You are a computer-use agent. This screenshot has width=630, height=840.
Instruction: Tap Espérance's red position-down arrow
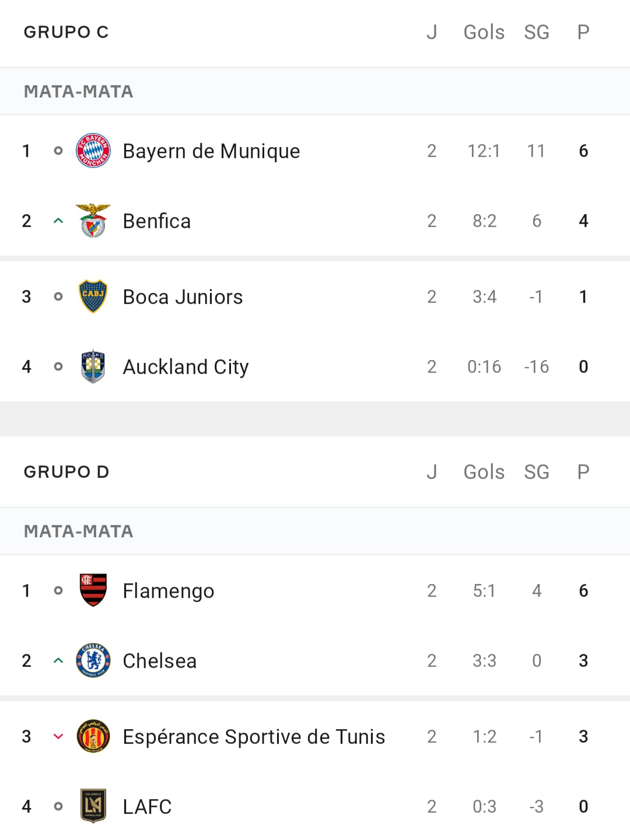pyautogui.click(x=58, y=736)
